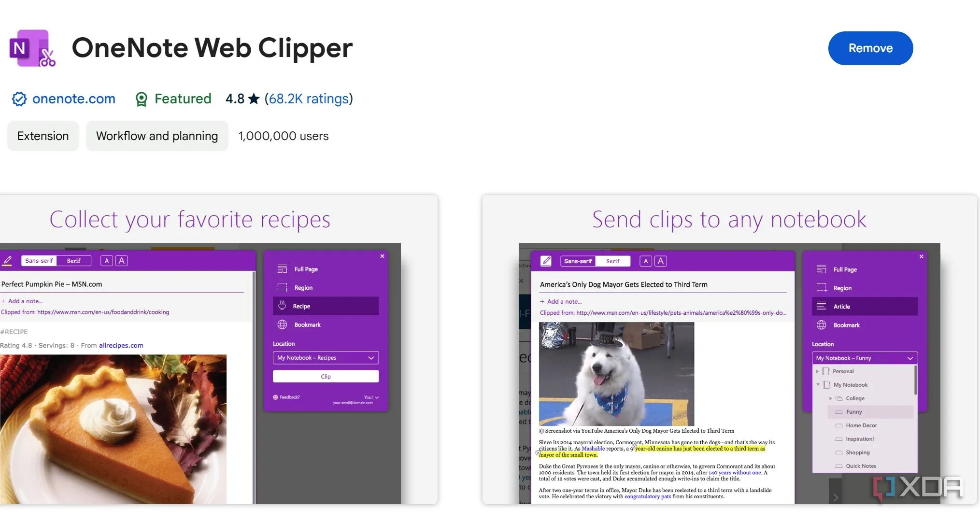
Task: Switch to Serif font in recipe preview
Action: pyautogui.click(x=73, y=261)
